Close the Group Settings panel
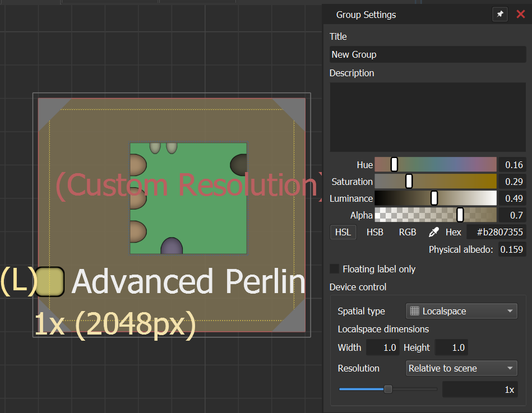532x413 pixels. pos(520,15)
